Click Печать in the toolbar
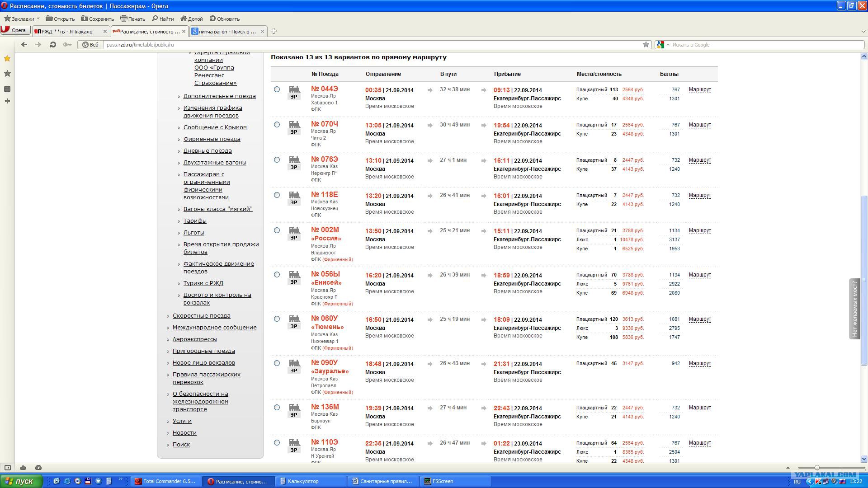Image resolution: width=868 pixels, height=488 pixels. [x=133, y=19]
